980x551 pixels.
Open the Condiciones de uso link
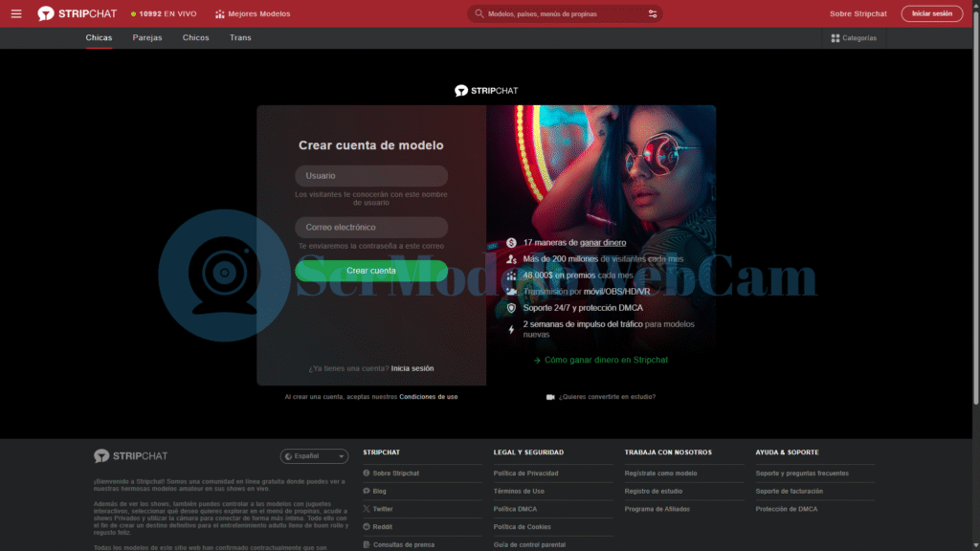[429, 397]
